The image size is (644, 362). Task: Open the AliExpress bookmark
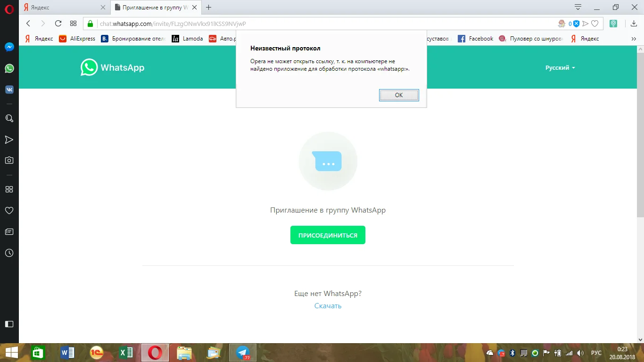click(77, 39)
